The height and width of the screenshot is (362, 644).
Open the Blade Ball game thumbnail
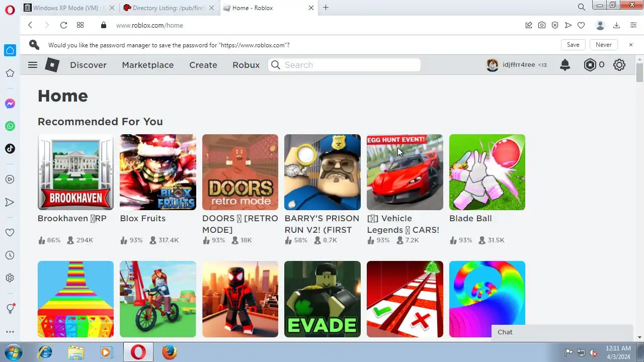click(x=487, y=172)
